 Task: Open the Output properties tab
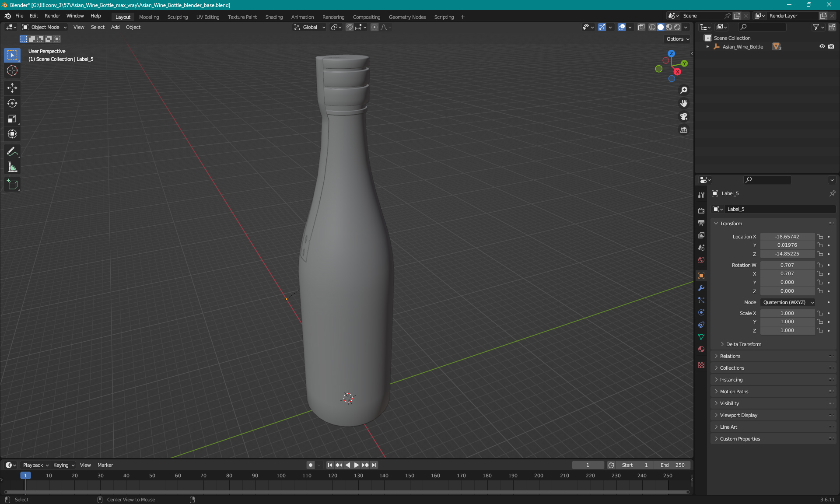(701, 223)
